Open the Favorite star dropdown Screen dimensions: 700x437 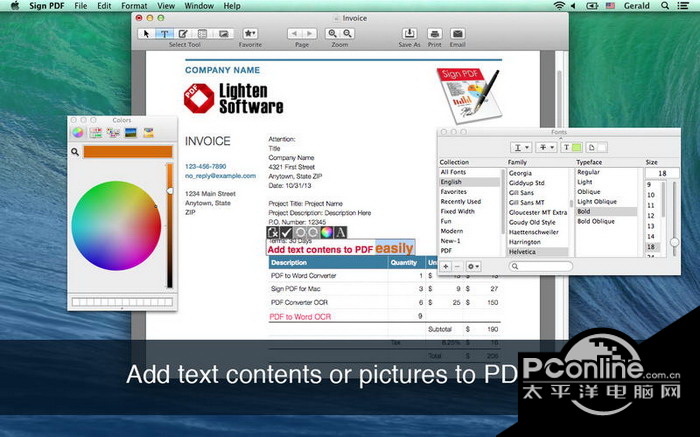click(x=250, y=33)
